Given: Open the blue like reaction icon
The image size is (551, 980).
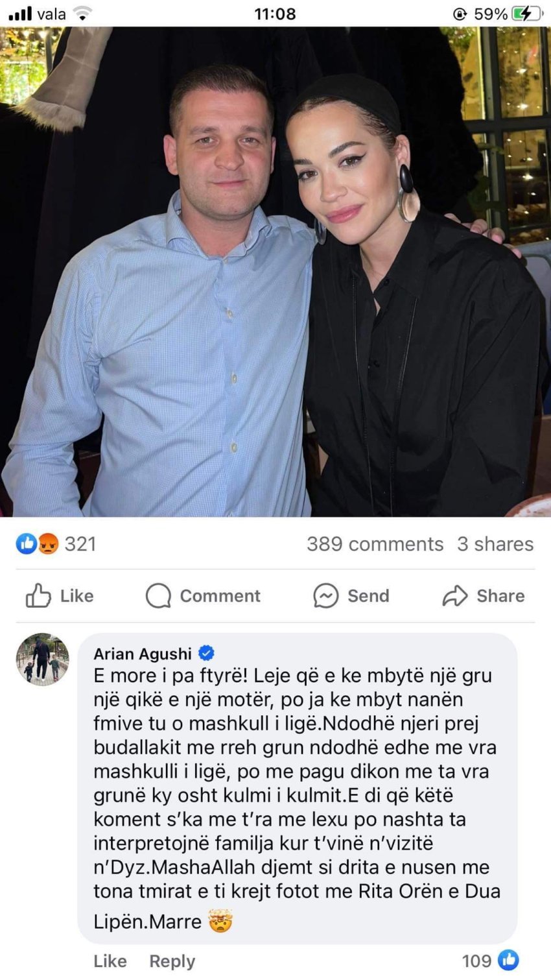Looking at the screenshot, I should tap(26, 544).
